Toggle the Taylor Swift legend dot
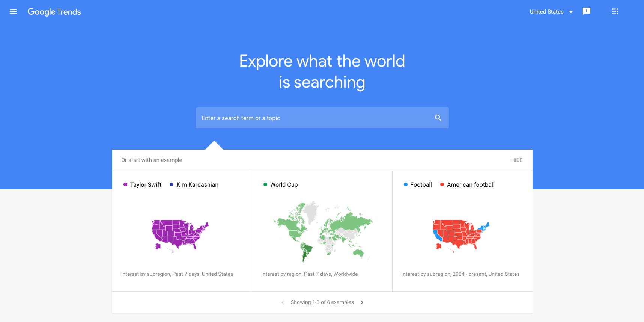This screenshot has width=644, height=322. [125, 185]
